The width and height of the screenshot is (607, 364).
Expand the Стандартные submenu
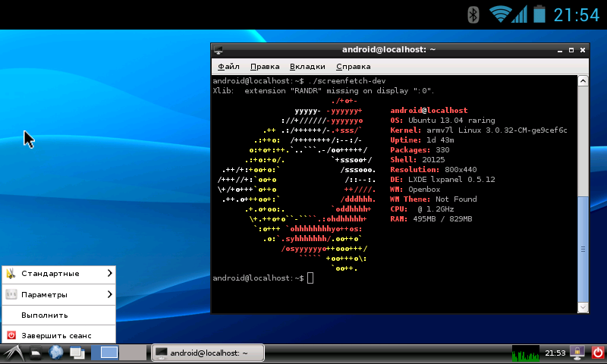(x=59, y=274)
